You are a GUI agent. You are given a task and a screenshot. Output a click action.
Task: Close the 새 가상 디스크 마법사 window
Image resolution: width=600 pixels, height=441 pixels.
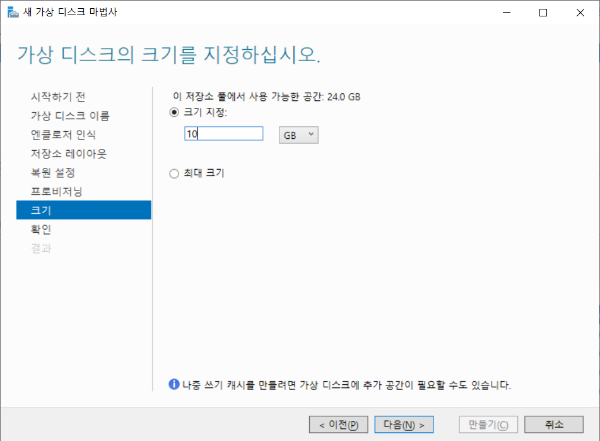point(580,13)
